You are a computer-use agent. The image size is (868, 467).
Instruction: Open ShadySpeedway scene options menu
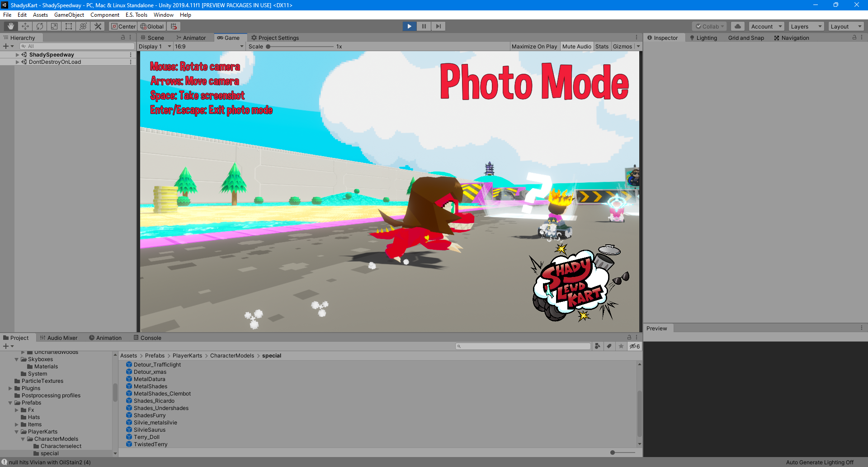[131, 55]
